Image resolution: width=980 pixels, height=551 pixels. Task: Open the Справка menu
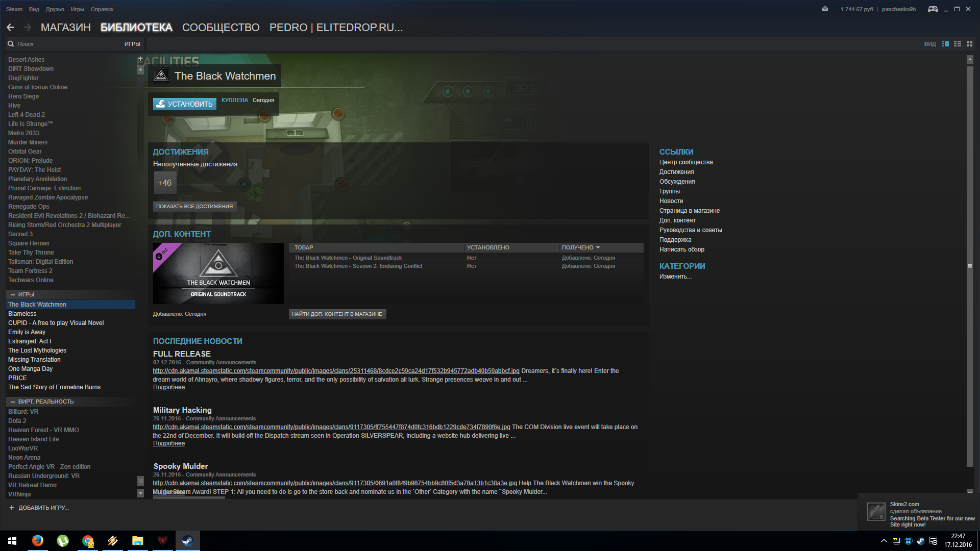(102, 9)
